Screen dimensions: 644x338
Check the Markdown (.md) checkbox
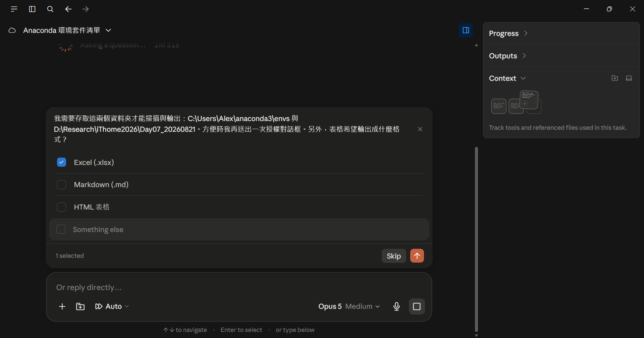(x=61, y=185)
